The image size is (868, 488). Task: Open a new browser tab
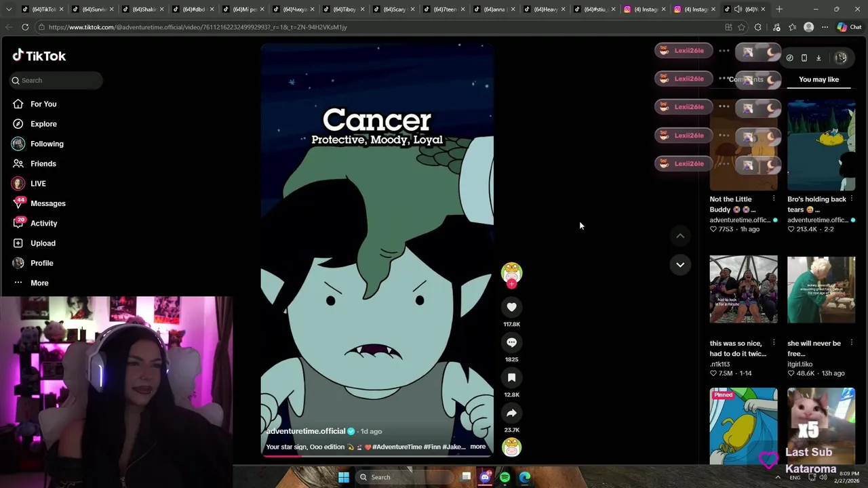coord(779,9)
